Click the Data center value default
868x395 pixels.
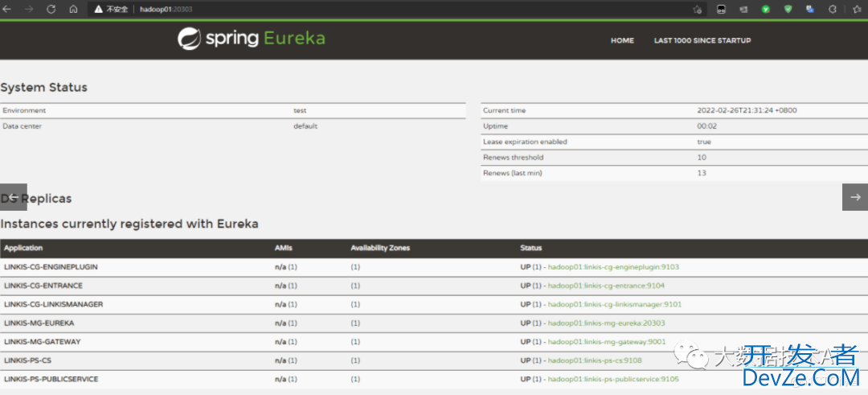pos(305,126)
